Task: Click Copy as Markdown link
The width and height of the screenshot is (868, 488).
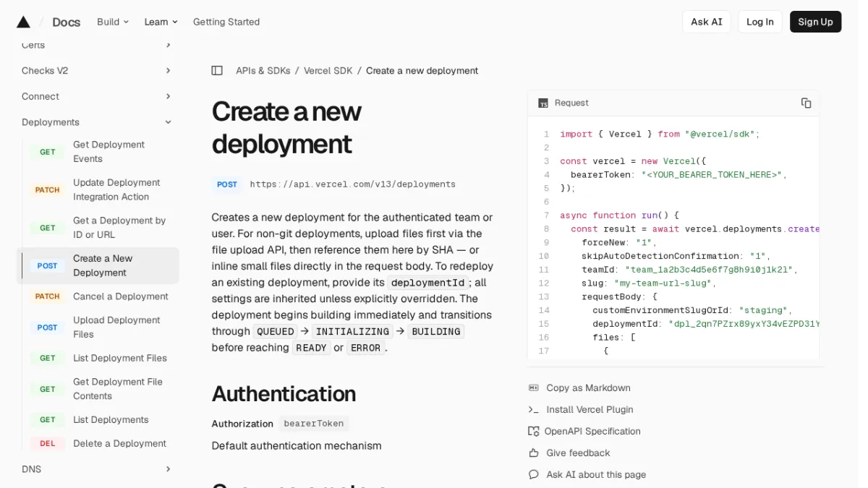Action: (x=589, y=388)
